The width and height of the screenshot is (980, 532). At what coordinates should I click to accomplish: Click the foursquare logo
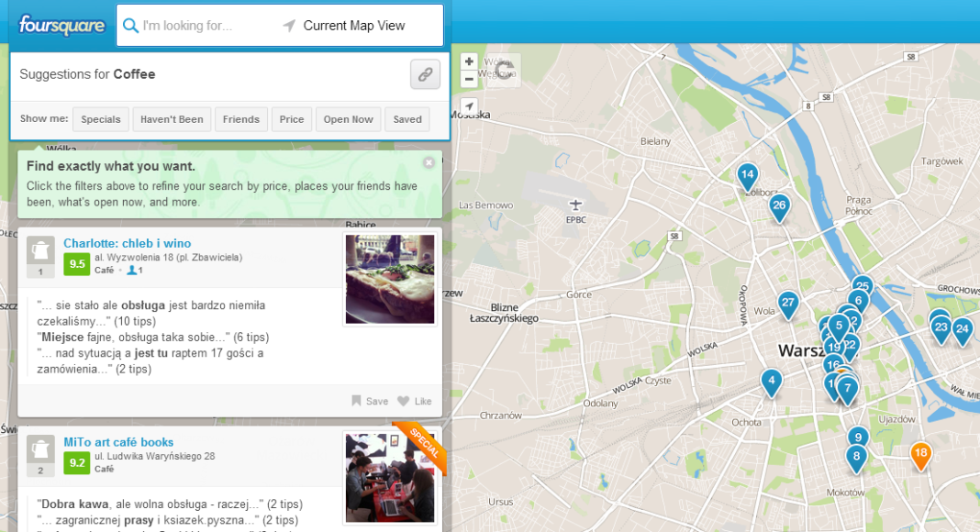click(x=61, y=26)
